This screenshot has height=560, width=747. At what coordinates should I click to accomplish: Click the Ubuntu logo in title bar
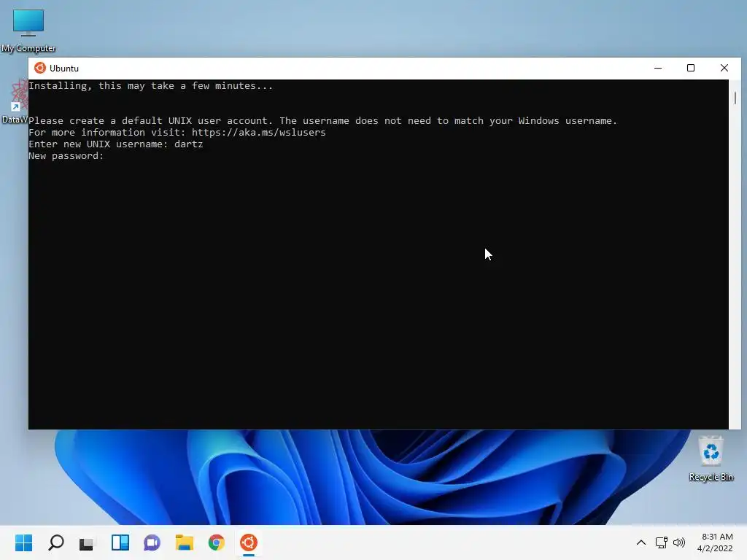tap(40, 68)
